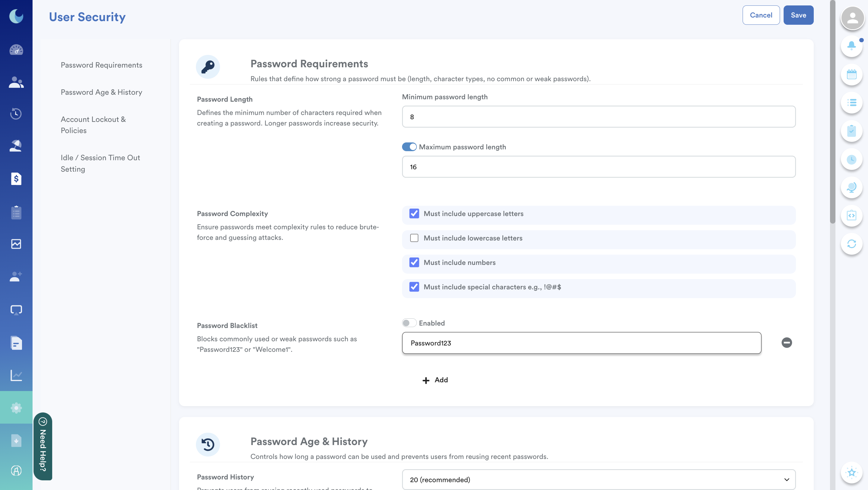Click the notification bell icon
The width and height of the screenshot is (868, 490).
tap(851, 46)
